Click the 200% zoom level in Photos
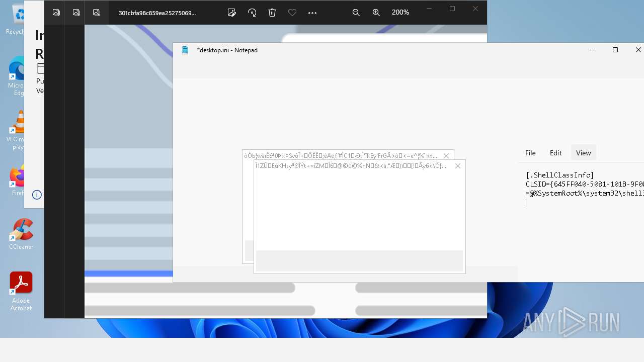 400,13
